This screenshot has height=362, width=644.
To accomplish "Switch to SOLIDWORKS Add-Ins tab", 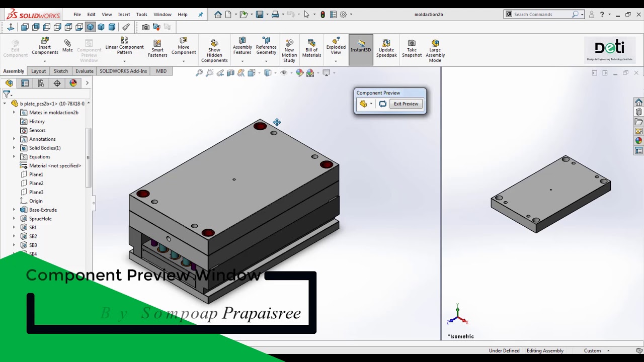I will point(123,71).
